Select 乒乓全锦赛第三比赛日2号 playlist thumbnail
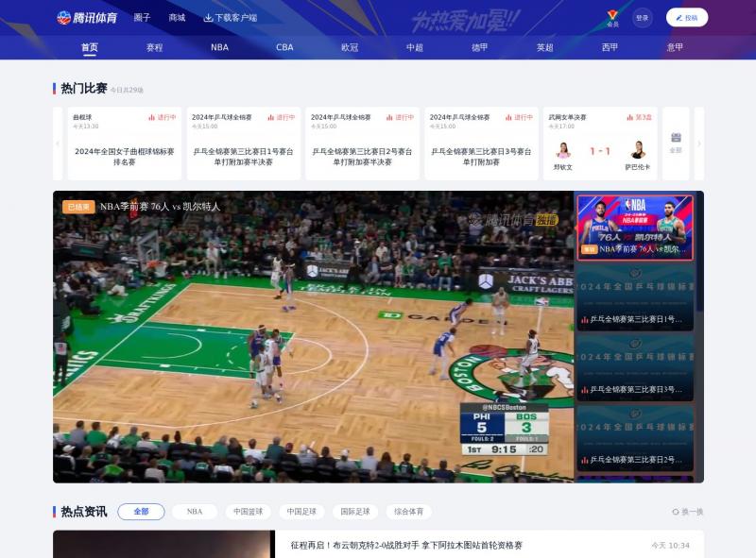 (635, 438)
